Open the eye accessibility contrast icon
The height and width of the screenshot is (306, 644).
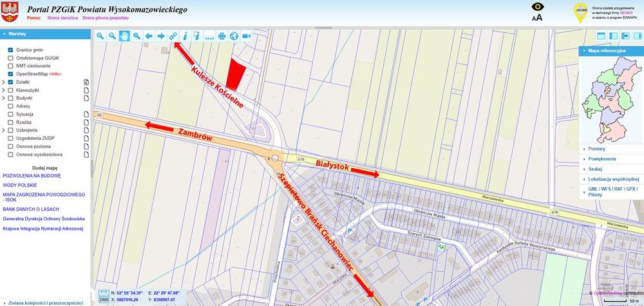click(538, 7)
